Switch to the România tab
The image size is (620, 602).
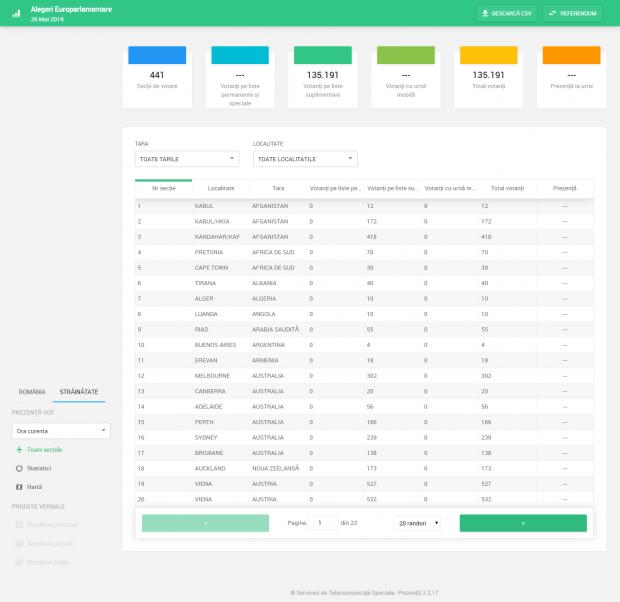click(x=32, y=392)
